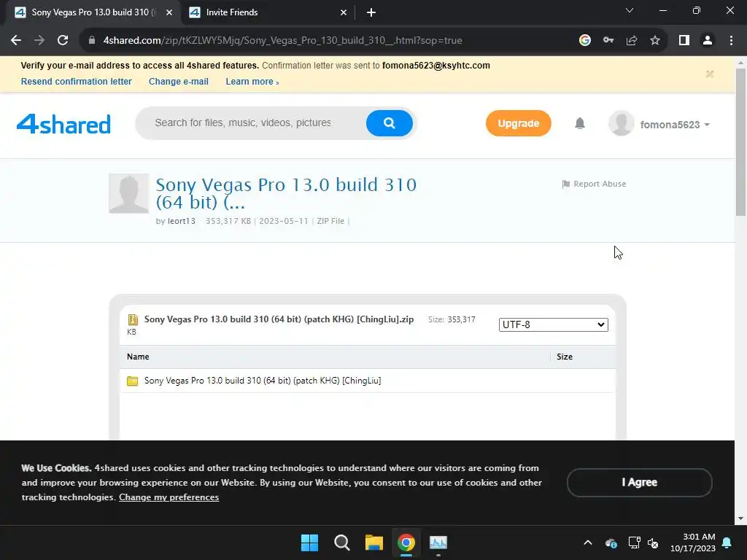Click the 4shared logo
This screenshot has height=560, width=747.
(x=63, y=124)
